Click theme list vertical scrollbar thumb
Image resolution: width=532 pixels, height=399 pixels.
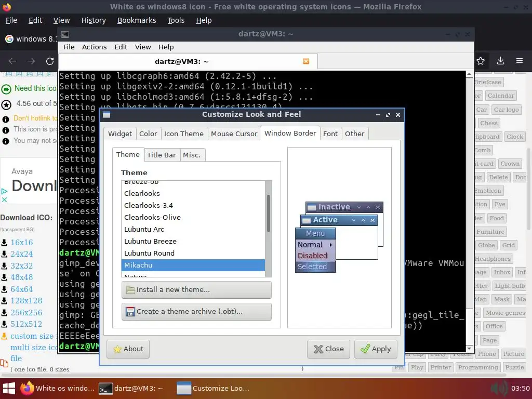pyautogui.click(x=269, y=214)
